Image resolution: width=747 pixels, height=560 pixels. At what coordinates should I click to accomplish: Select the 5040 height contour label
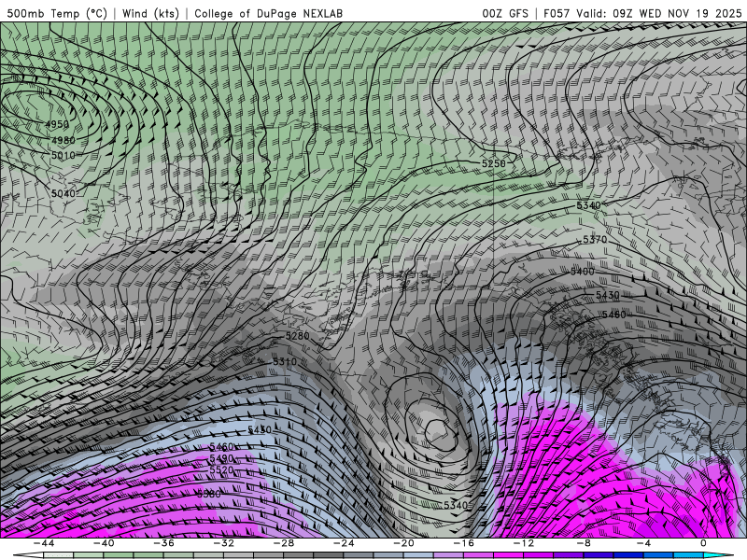pos(63,193)
